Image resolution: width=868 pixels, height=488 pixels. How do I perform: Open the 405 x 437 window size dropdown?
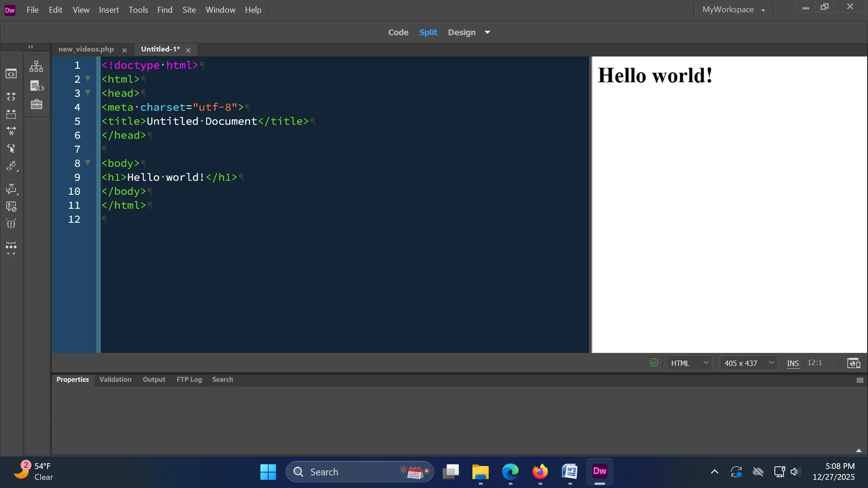[749, 363]
